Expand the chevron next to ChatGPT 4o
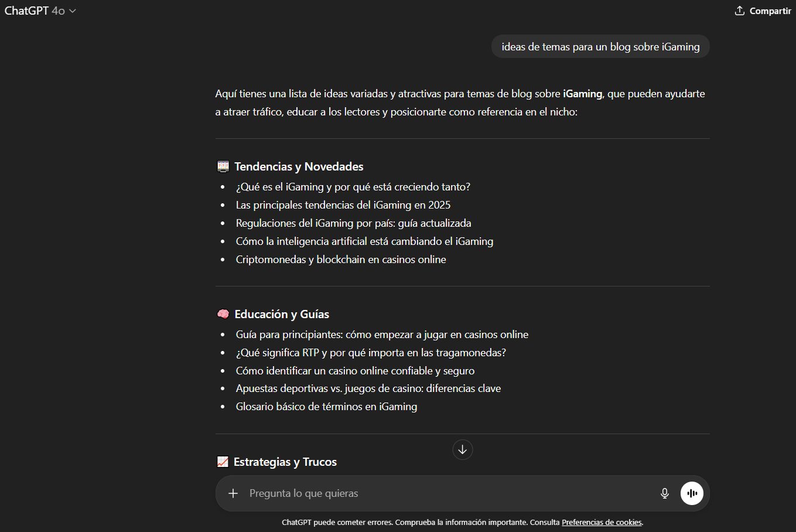The height and width of the screenshot is (532, 796). [71, 11]
